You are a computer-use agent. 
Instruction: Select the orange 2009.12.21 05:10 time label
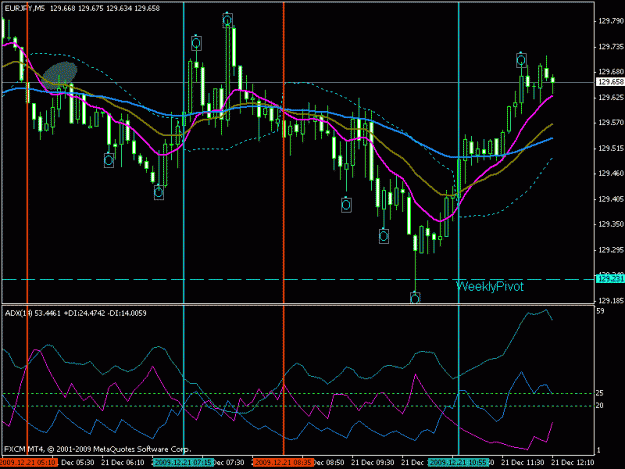pyautogui.click(x=29, y=463)
